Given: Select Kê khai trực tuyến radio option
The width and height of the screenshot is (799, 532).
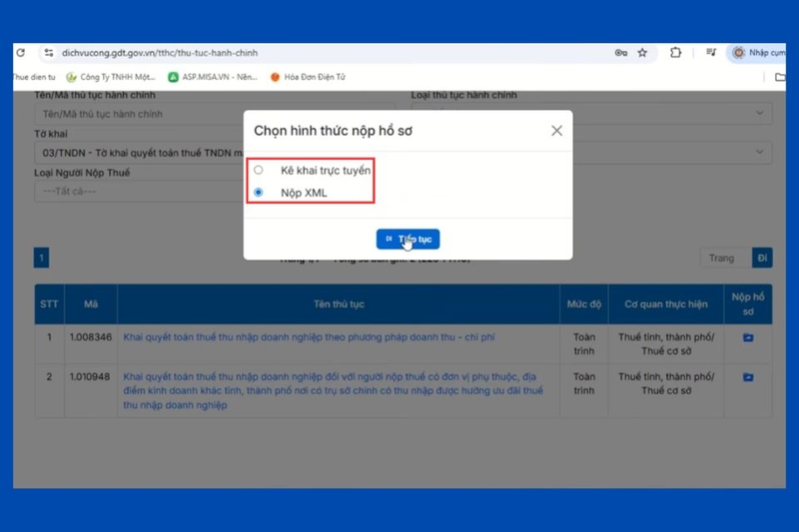Looking at the screenshot, I should (x=259, y=170).
